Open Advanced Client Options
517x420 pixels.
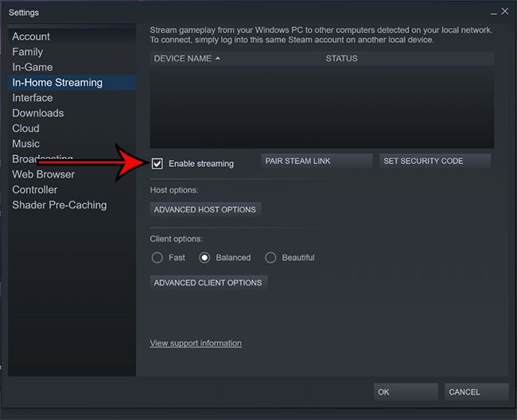[x=208, y=282]
